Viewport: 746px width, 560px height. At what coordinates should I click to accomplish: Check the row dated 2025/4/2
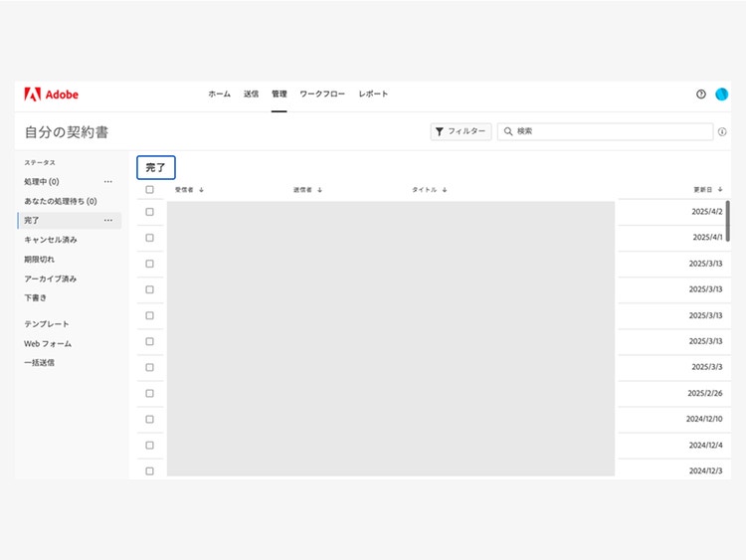150,212
